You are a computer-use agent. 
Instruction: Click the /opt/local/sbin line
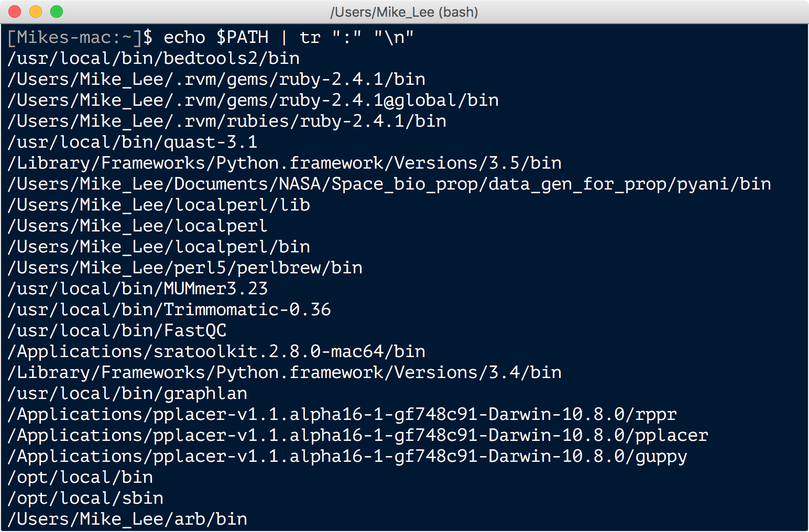(x=85, y=498)
